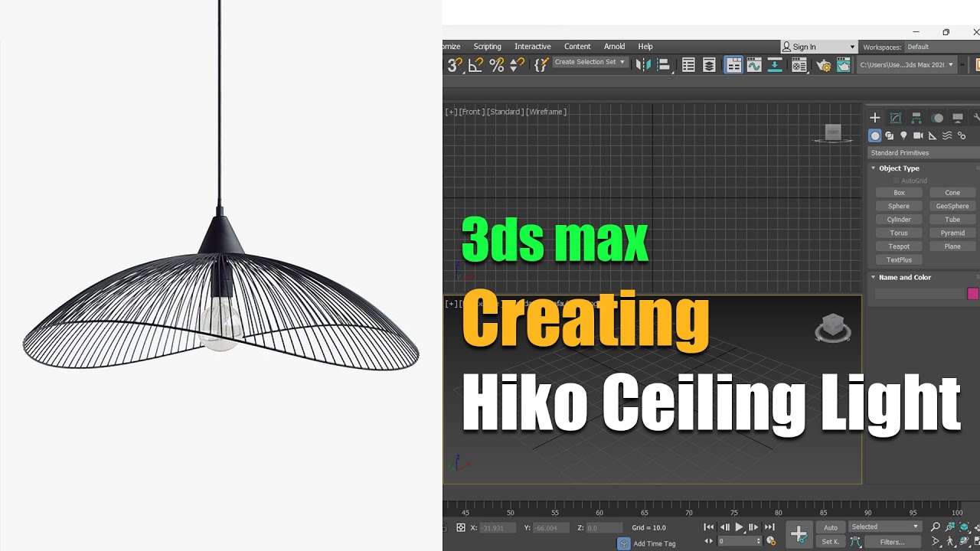Enable the AutoGrid checkbox

pos(897,181)
